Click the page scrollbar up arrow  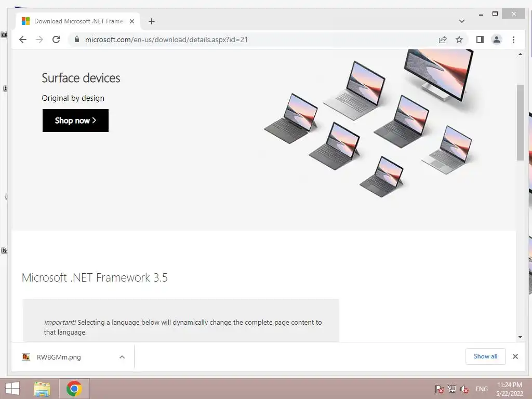(x=520, y=54)
